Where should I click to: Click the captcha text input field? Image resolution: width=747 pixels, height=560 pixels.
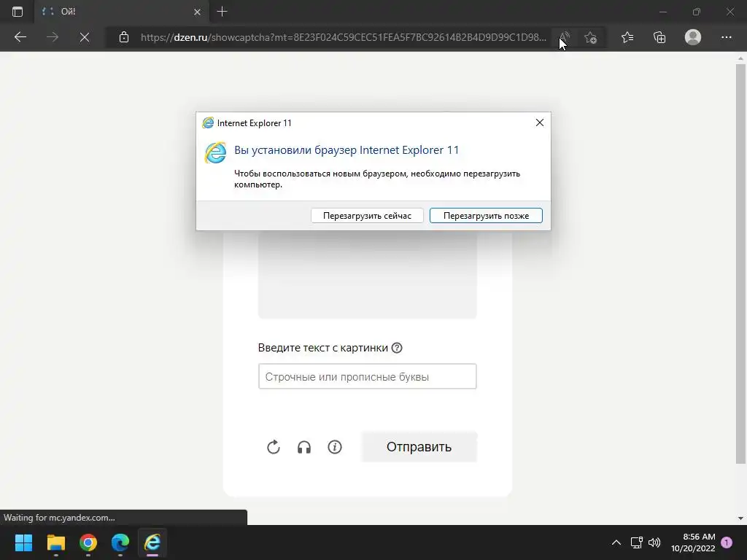pyautogui.click(x=368, y=376)
